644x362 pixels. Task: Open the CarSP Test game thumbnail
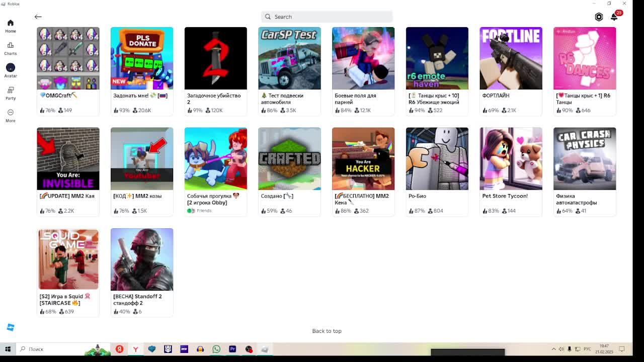pyautogui.click(x=289, y=58)
